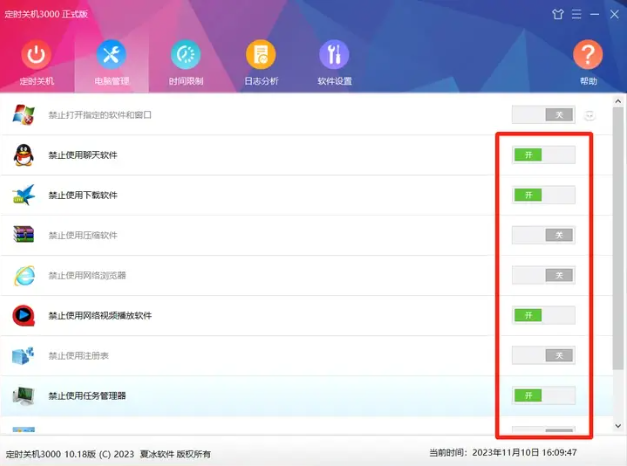Turn off 禁止使用聊天软件 switch
This screenshot has height=466, width=627.
[543, 155]
